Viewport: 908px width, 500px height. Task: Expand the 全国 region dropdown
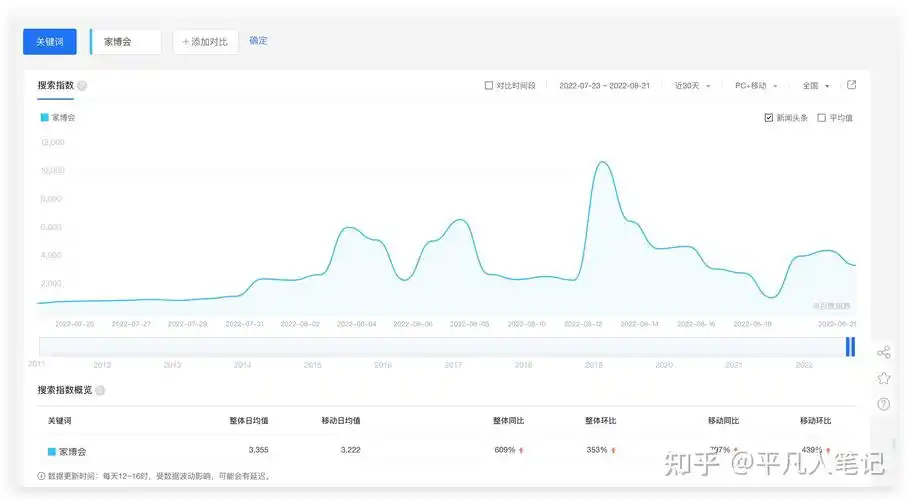pos(815,85)
